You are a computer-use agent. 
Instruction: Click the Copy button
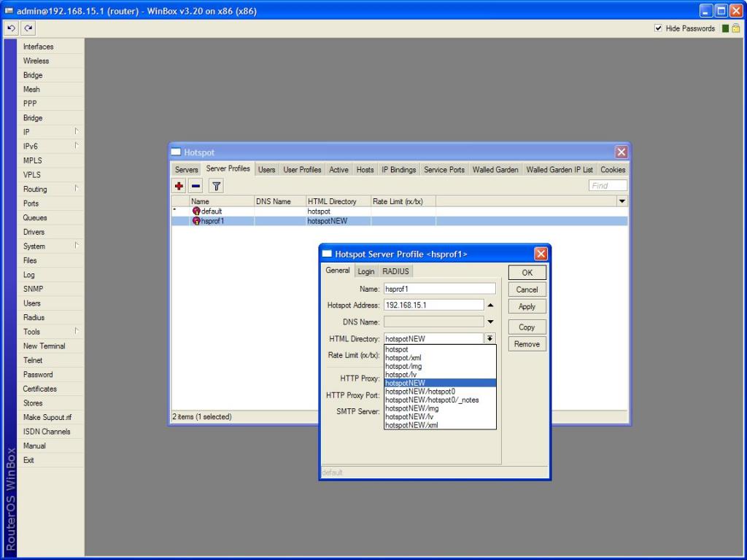(x=527, y=327)
